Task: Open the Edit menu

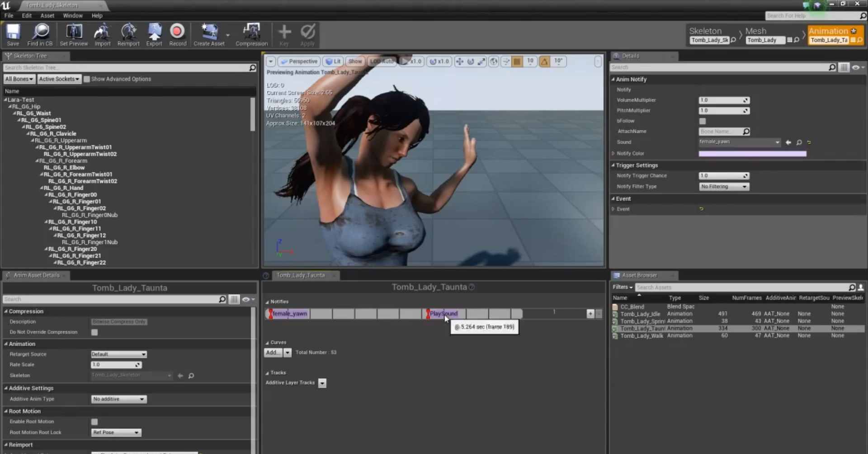Action: tap(27, 15)
